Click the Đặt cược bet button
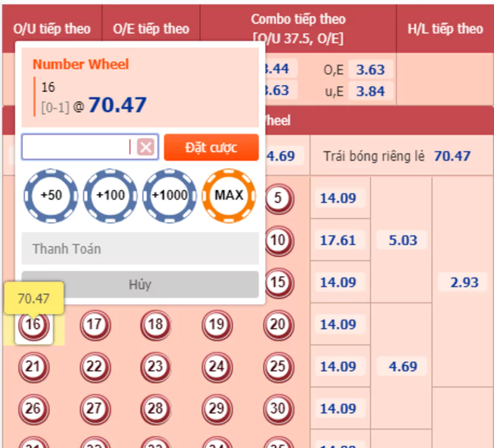The image size is (494, 448). coord(211,148)
